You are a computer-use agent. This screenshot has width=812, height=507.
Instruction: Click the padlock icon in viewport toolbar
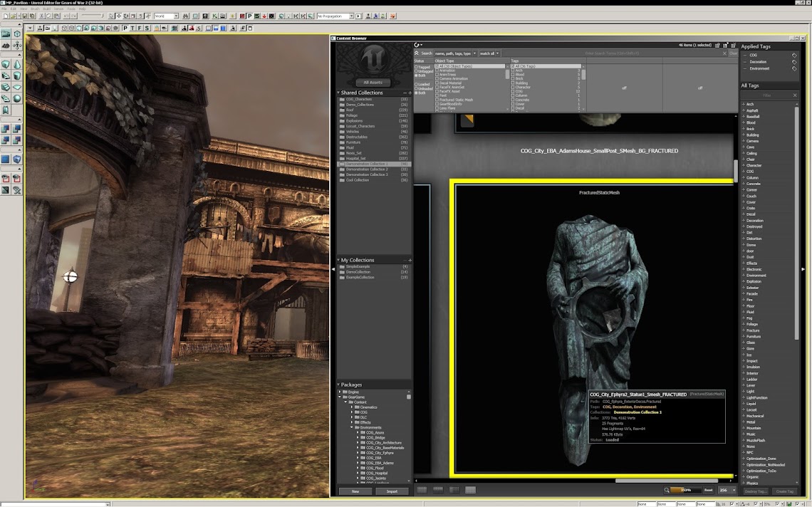(x=157, y=28)
